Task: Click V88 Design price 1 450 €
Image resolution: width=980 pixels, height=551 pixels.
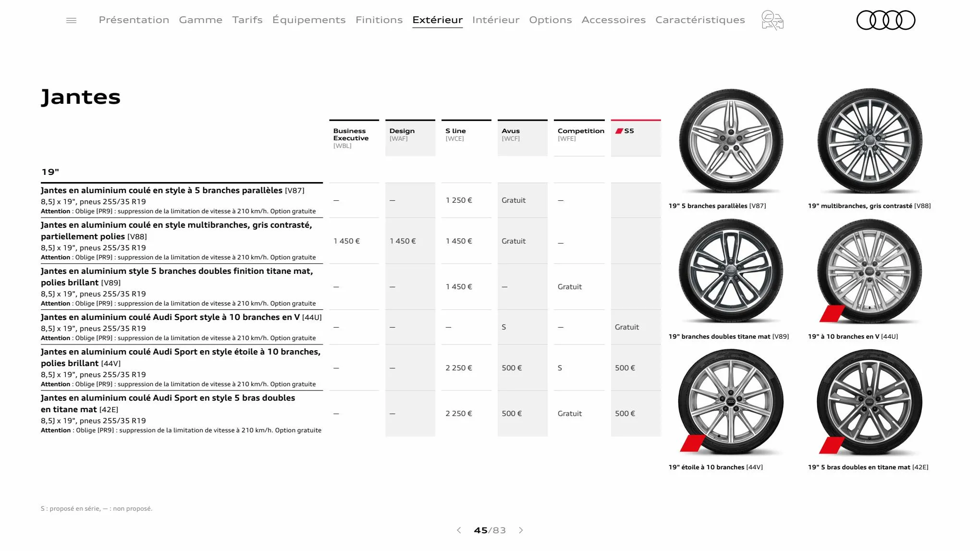Action: (403, 241)
